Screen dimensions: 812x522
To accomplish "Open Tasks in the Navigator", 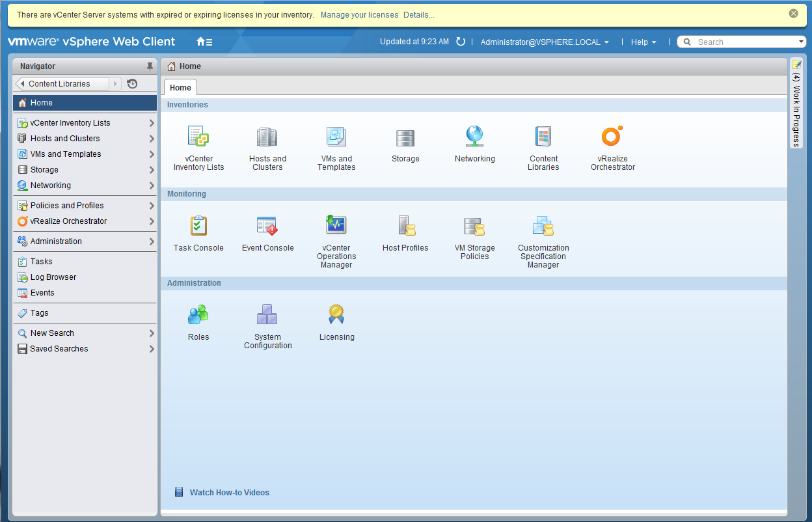I will click(85, 262).
